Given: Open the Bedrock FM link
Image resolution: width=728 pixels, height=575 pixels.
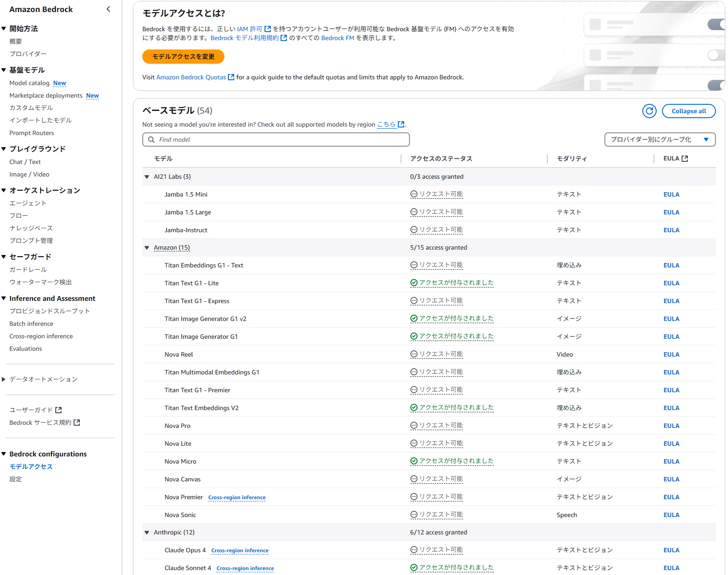Looking at the screenshot, I should pyautogui.click(x=338, y=38).
